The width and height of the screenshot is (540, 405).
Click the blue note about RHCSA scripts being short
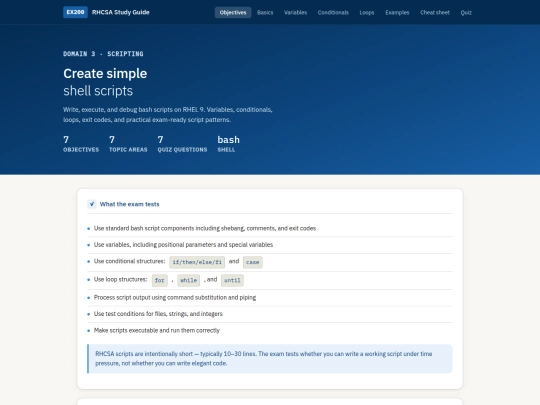(x=270, y=359)
